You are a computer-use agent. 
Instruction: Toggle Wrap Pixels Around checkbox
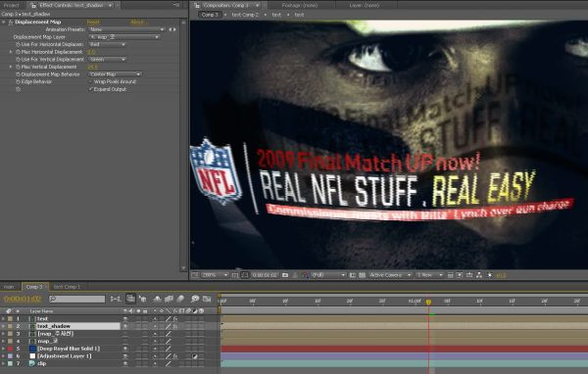pyautogui.click(x=90, y=81)
